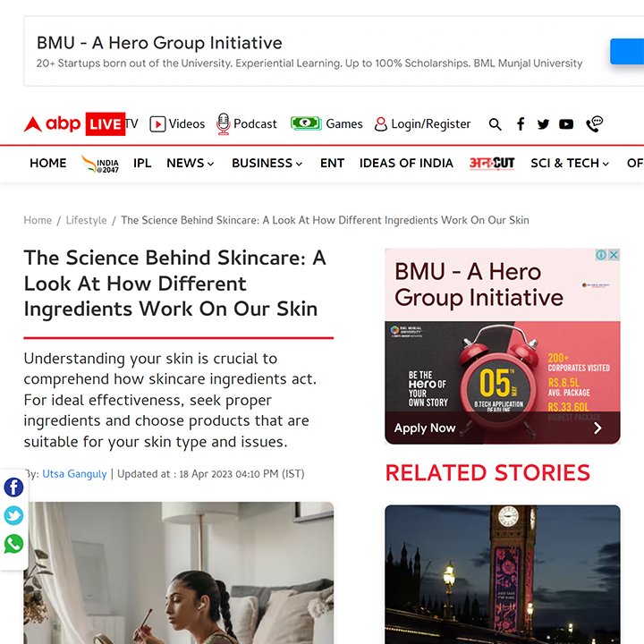Share article via WhatsApp icon
This screenshot has height=644, width=644.
click(x=13, y=544)
